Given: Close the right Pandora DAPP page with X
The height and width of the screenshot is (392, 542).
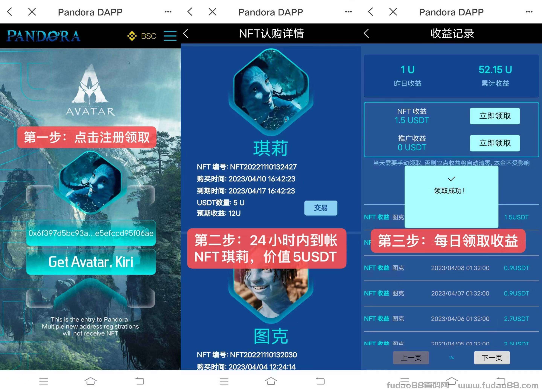Looking at the screenshot, I should click(x=393, y=11).
